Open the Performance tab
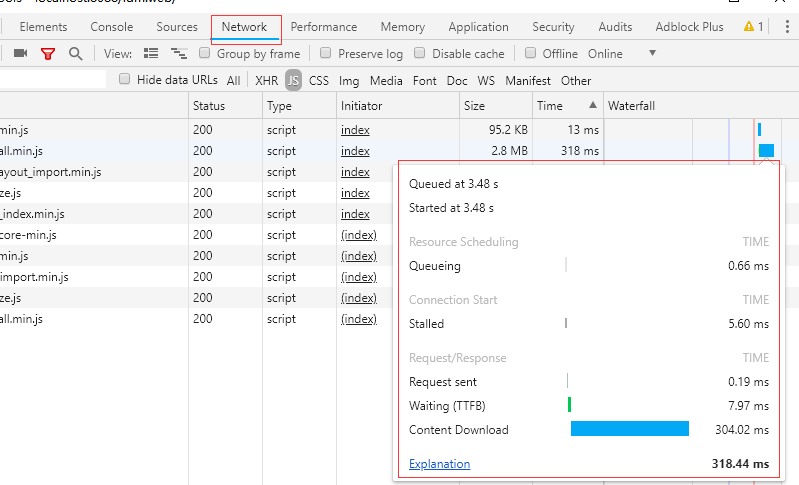 [324, 26]
